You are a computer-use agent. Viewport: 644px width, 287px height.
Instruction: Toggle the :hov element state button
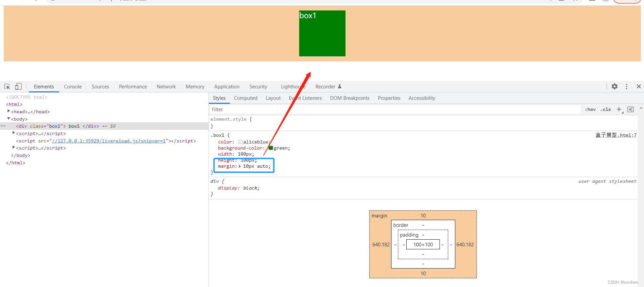pyautogui.click(x=590, y=110)
